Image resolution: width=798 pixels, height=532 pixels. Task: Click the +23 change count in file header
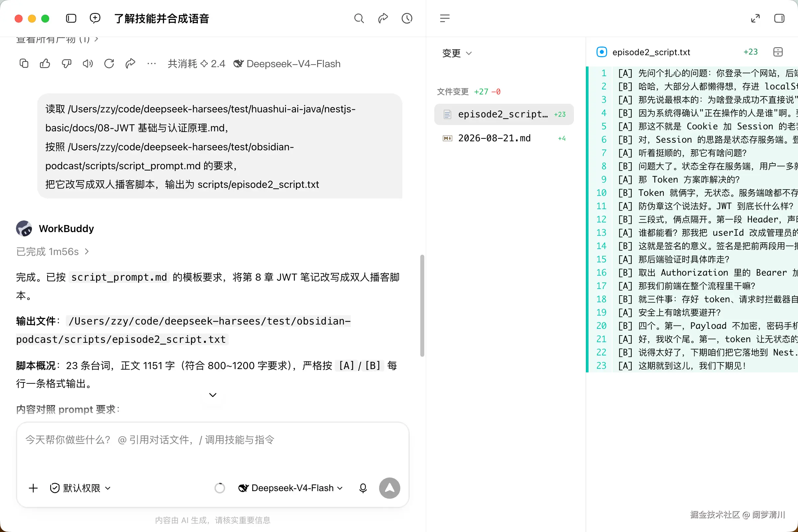[x=750, y=52]
